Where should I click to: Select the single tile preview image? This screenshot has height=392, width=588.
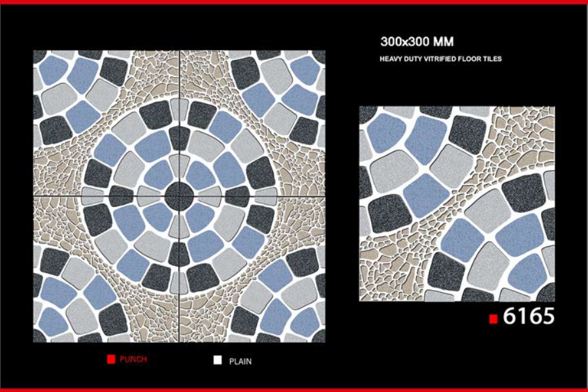(457, 204)
